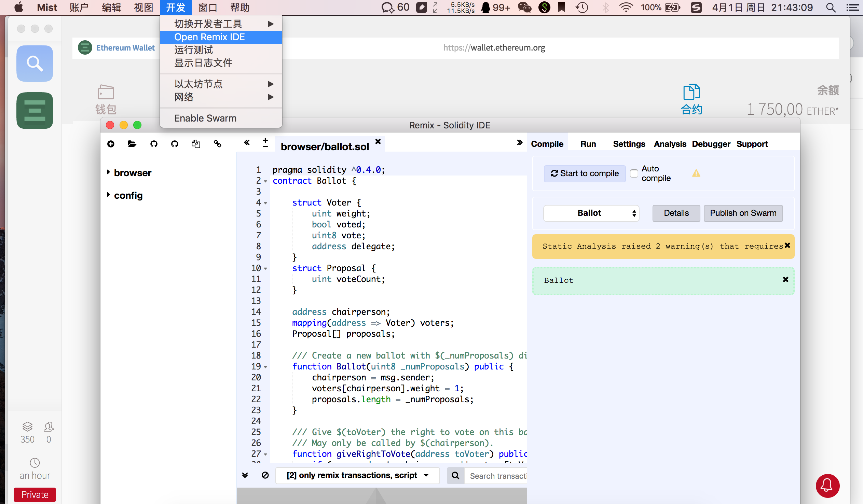This screenshot has width=863, height=504.
Task: Click the open folder icon in Remix toolbar
Action: tap(132, 144)
